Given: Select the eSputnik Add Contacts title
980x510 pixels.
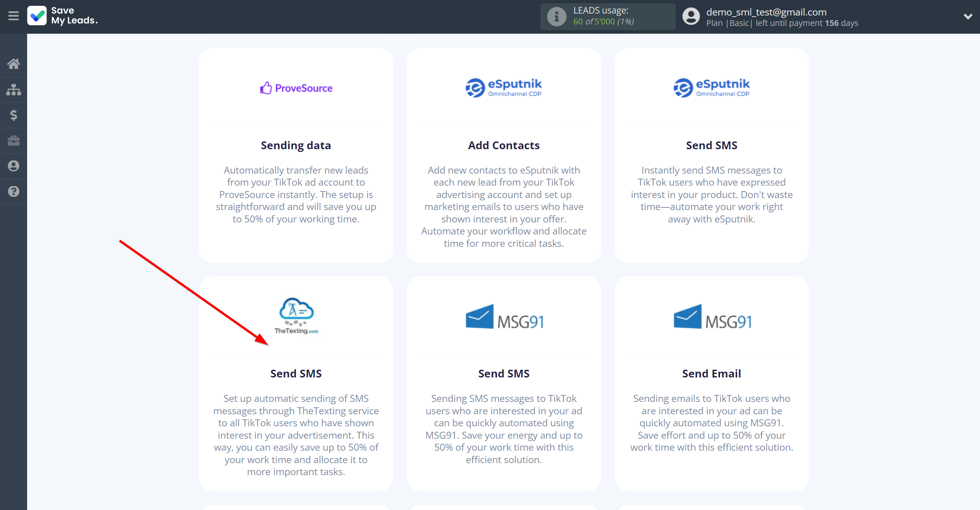Looking at the screenshot, I should coord(504,145).
